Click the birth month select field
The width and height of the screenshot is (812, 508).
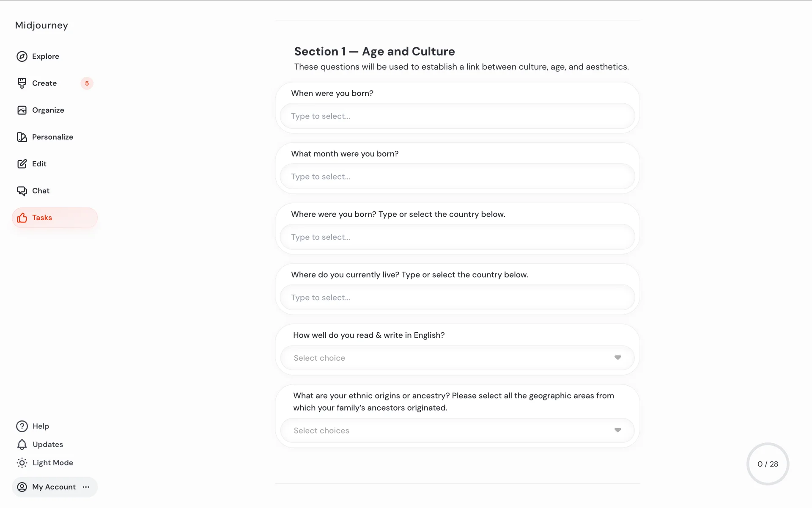(457, 177)
